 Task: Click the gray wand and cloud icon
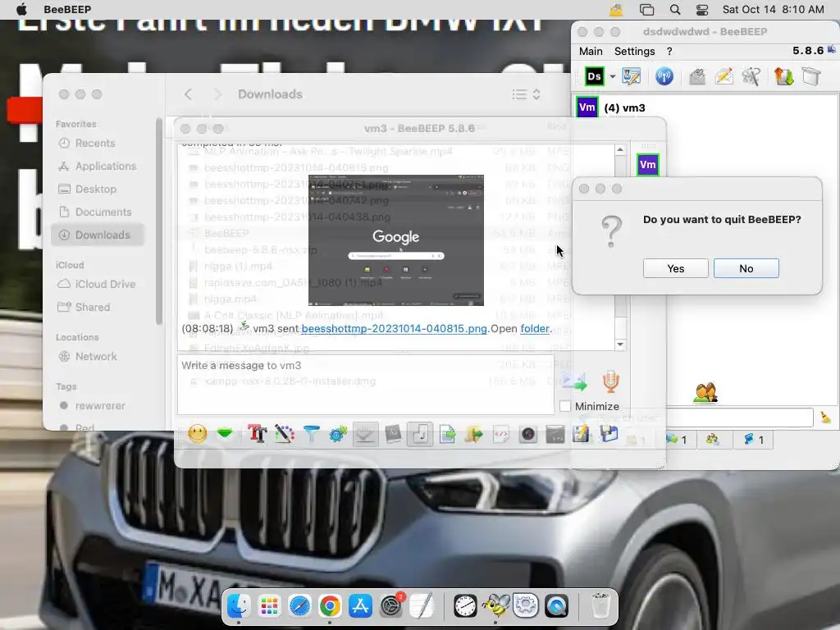(751, 76)
